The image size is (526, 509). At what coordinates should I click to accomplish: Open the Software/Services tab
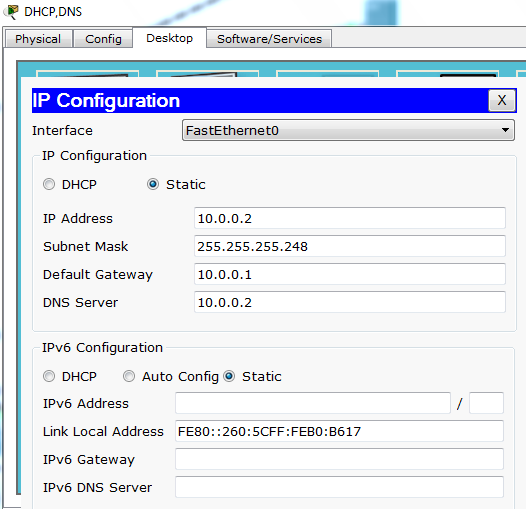tap(269, 39)
